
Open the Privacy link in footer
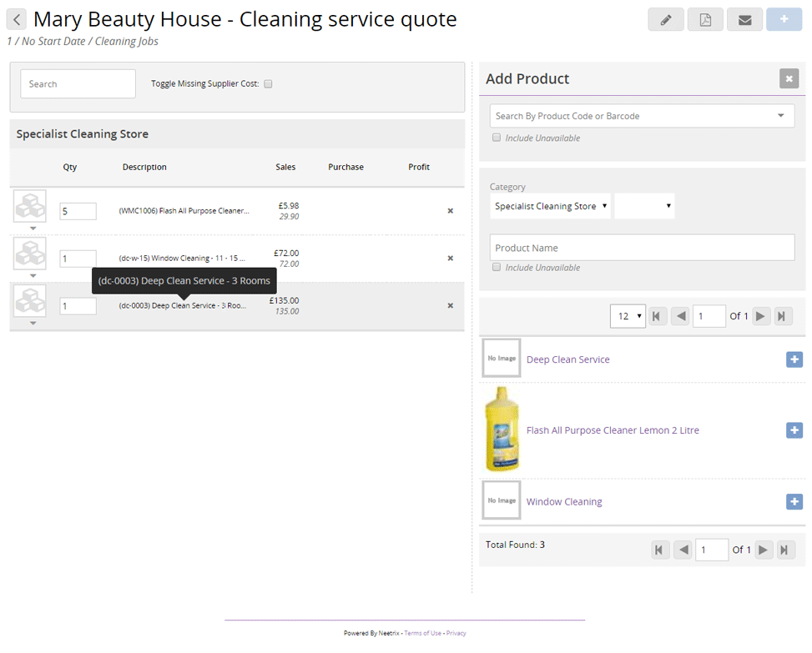[x=456, y=633]
